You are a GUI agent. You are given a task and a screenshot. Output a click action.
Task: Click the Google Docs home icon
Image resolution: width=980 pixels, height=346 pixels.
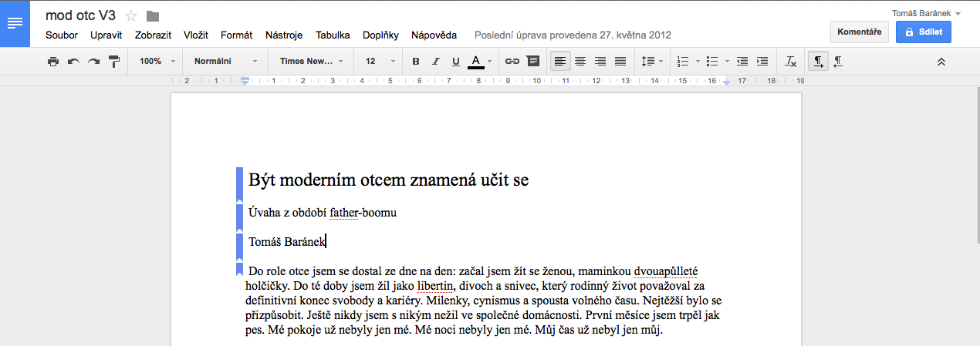coord(15,24)
